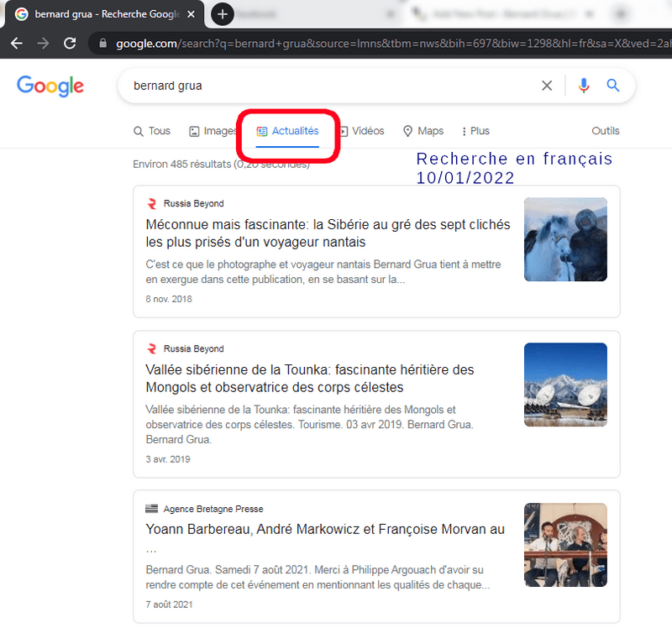Image resolution: width=672 pixels, height=628 pixels.
Task: Open the Plus dropdown for more search categories
Action: [x=475, y=131]
